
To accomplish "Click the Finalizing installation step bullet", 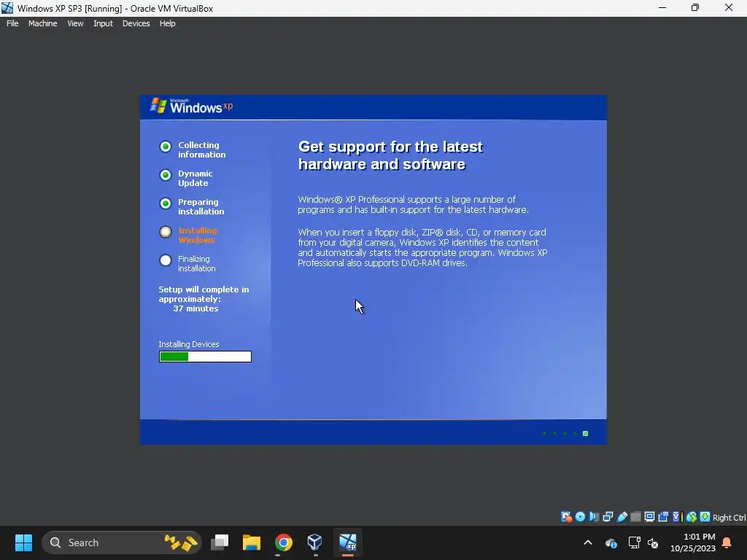I will point(166,260).
